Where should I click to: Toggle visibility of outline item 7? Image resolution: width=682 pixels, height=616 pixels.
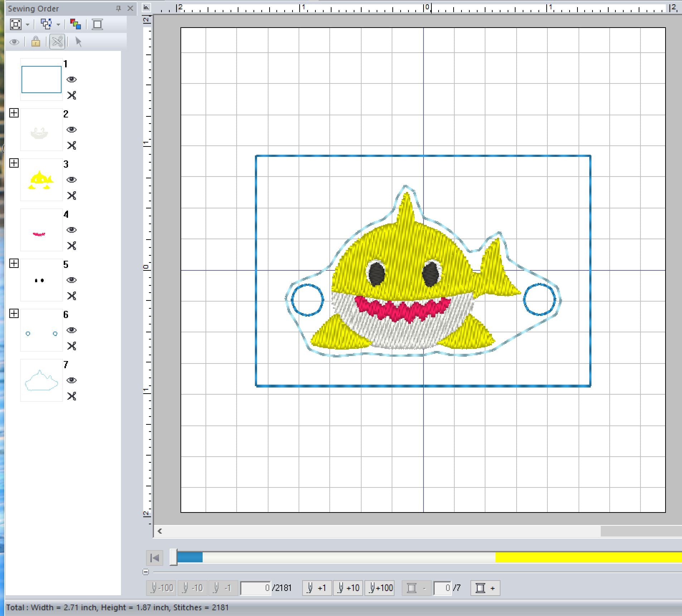(x=72, y=380)
